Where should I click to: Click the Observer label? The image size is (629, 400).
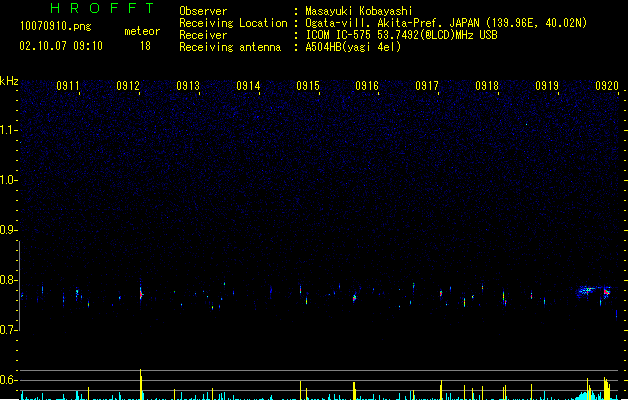[203, 11]
